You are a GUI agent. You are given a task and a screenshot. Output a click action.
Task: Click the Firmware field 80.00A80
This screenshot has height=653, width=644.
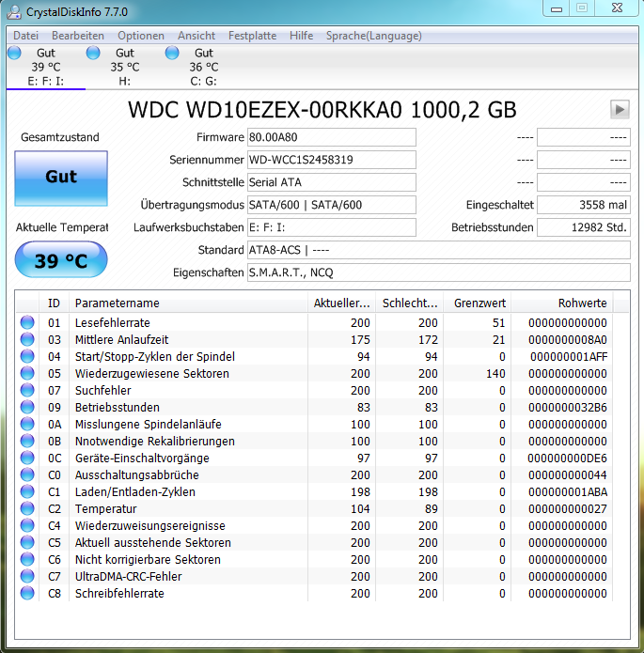click(331, 137)
